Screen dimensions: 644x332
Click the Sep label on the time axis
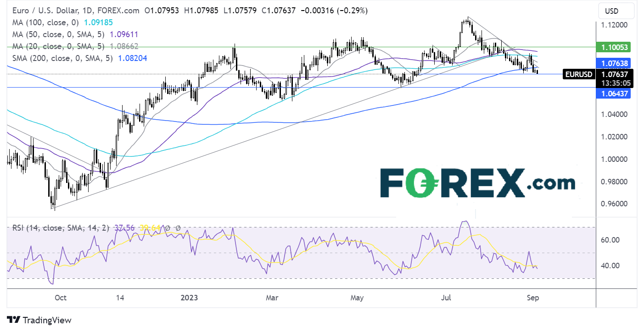533,298
